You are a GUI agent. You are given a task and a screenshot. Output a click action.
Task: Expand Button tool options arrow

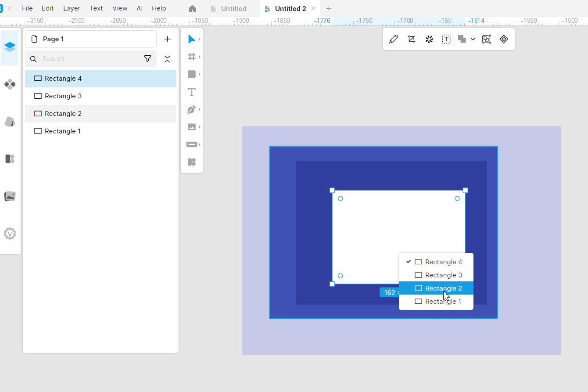pyautogui.click(x=200, y=144)
